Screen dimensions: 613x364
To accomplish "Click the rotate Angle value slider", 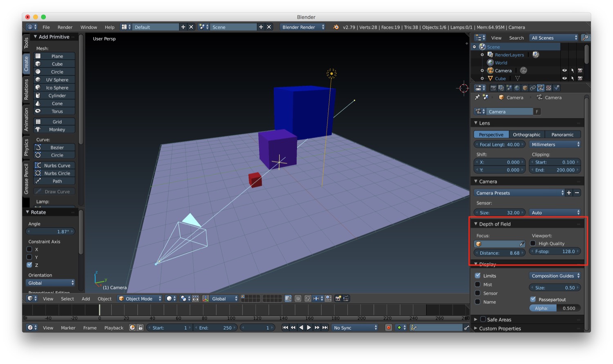I will [50, 231].
